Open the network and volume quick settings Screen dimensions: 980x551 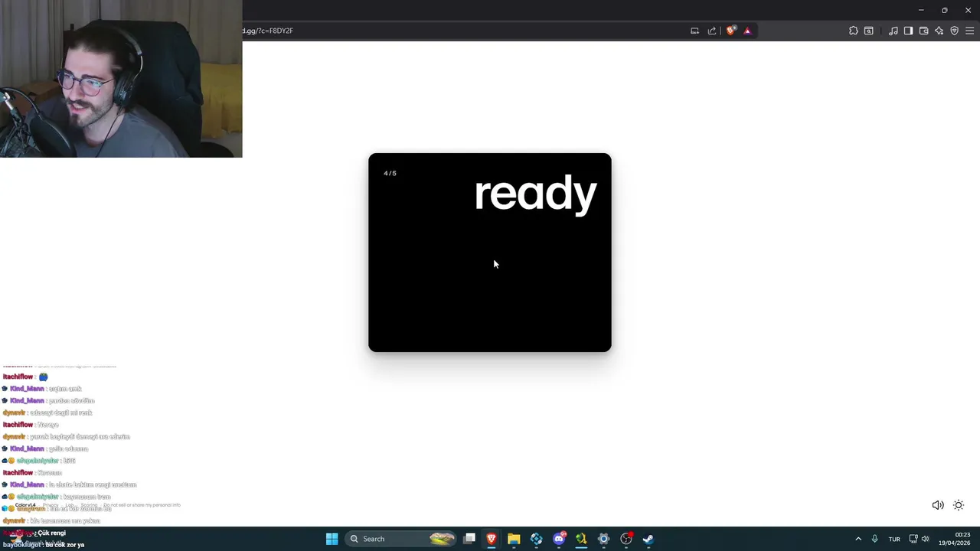click(919, 539)
